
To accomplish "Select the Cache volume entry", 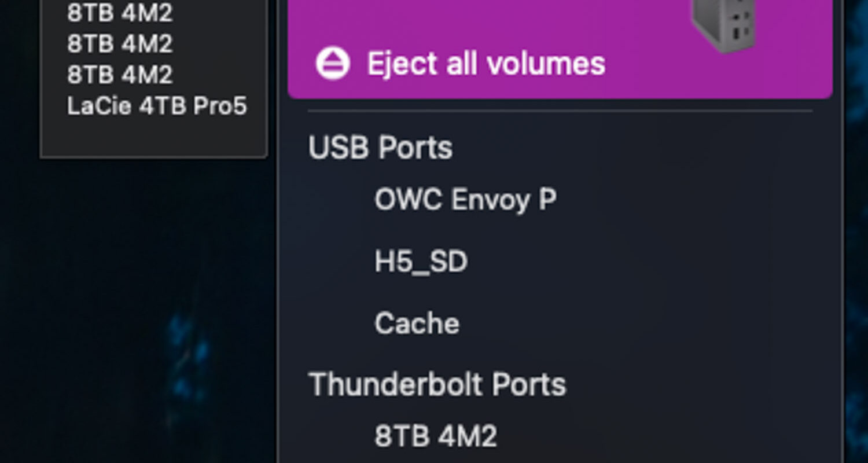I will 417,323.
